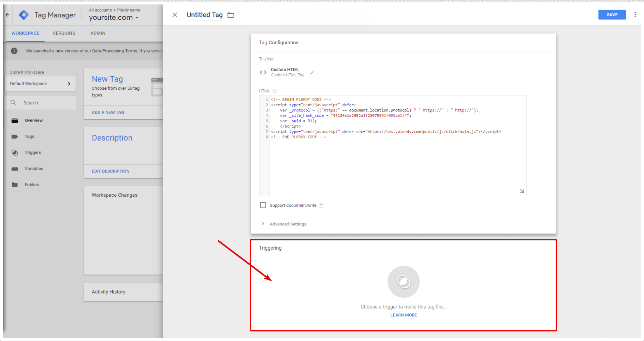Click the All accounts breadcrumb link
The height and width of the screenshot is (341, 644).
pos(100,10)
